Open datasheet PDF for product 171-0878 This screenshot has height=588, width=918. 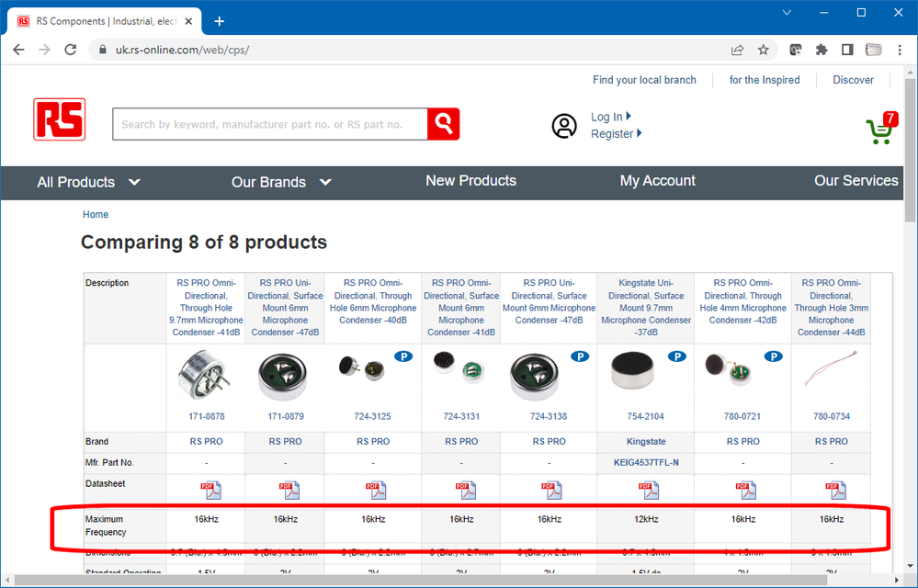coord(210,491)
